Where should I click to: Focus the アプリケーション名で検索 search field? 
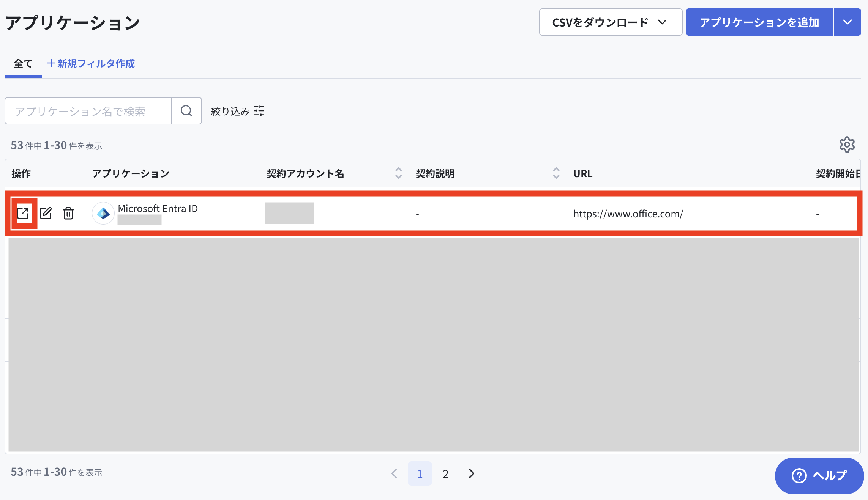pos(88,111)
